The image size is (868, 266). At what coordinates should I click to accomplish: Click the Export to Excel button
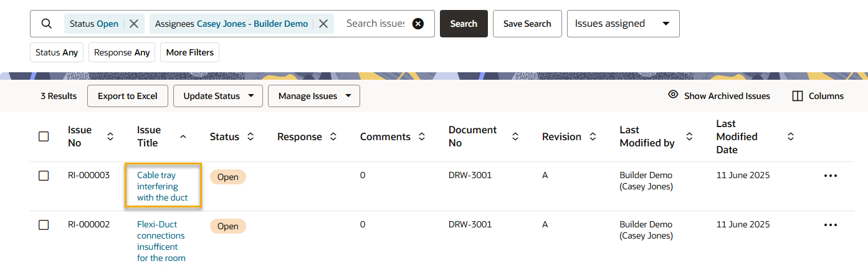pyautogui.click(x=128, y=96)
